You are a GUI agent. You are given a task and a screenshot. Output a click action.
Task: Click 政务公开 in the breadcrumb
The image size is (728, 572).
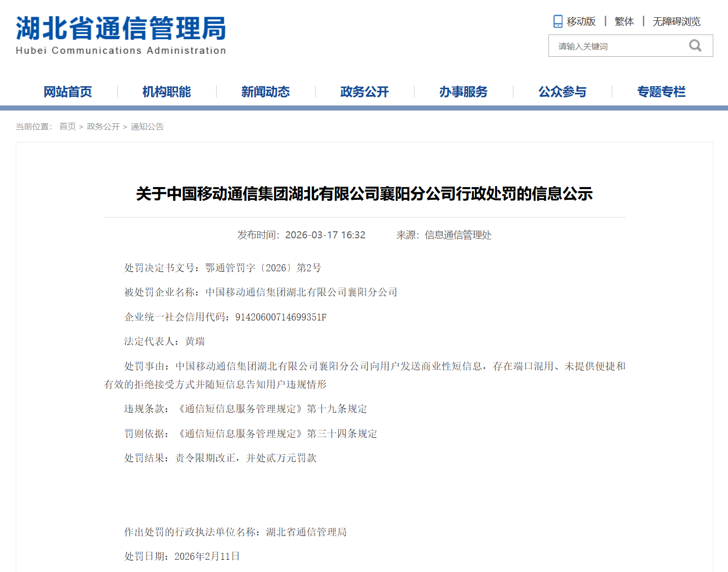point(103,126)
